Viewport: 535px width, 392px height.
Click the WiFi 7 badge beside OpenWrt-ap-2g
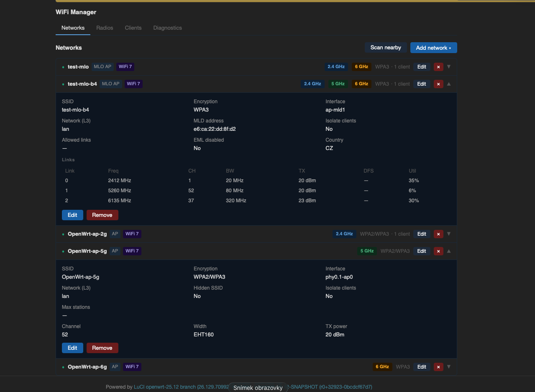132,234
